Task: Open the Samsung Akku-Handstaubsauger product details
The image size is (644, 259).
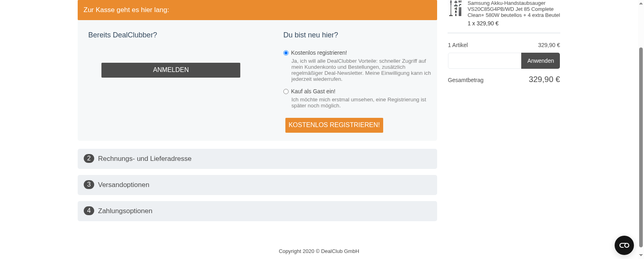Action: point(514,9)
